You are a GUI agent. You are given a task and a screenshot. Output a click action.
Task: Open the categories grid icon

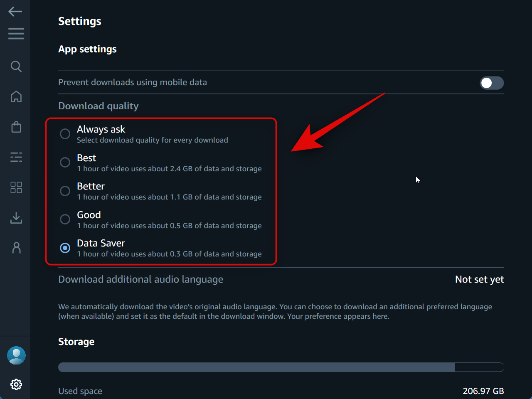point(16,187)
